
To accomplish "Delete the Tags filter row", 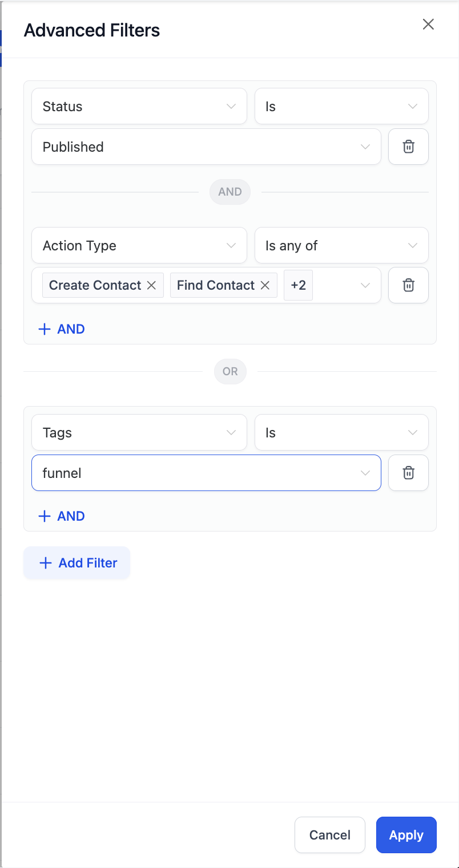I will pos(408,473).
